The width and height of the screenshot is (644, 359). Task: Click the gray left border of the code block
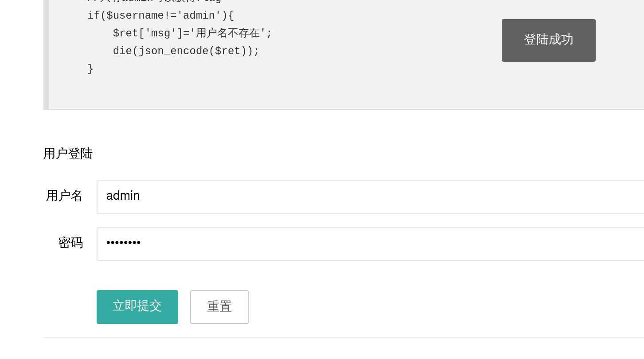(46, 53)
